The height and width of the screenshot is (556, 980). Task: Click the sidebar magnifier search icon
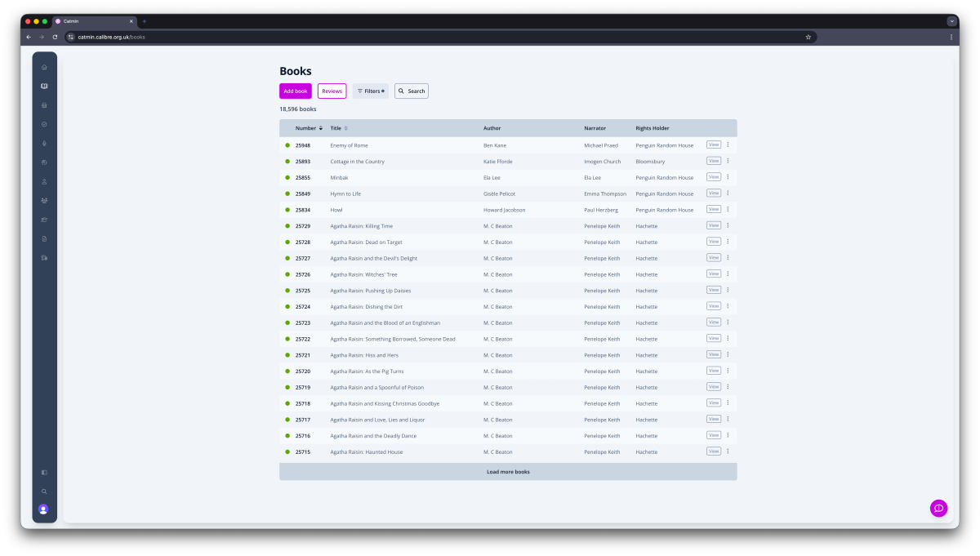(x=44, y=492)
